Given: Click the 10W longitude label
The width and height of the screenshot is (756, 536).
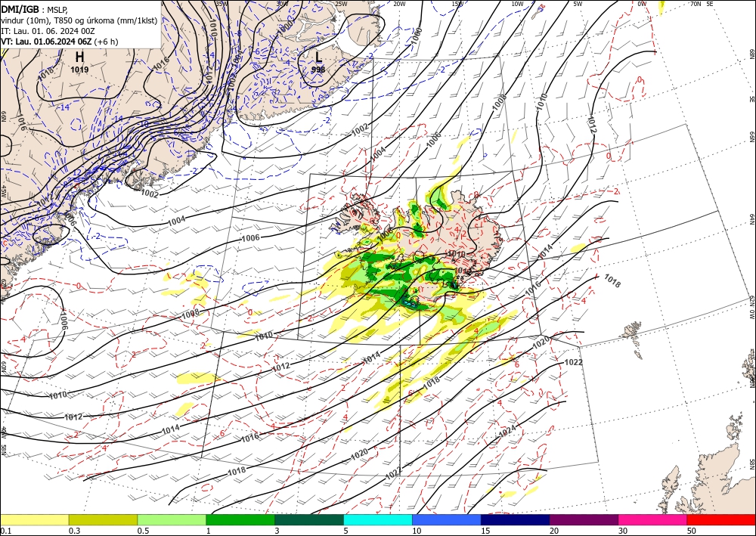Looking at the screenshot, I should pyautogui.click(x=517, y=4).
